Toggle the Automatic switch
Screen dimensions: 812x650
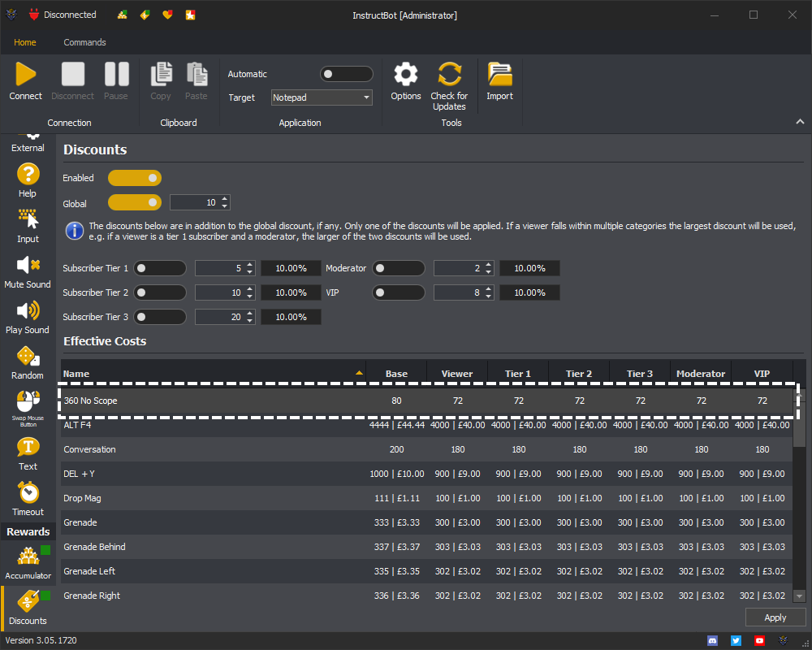coord(347,74)
